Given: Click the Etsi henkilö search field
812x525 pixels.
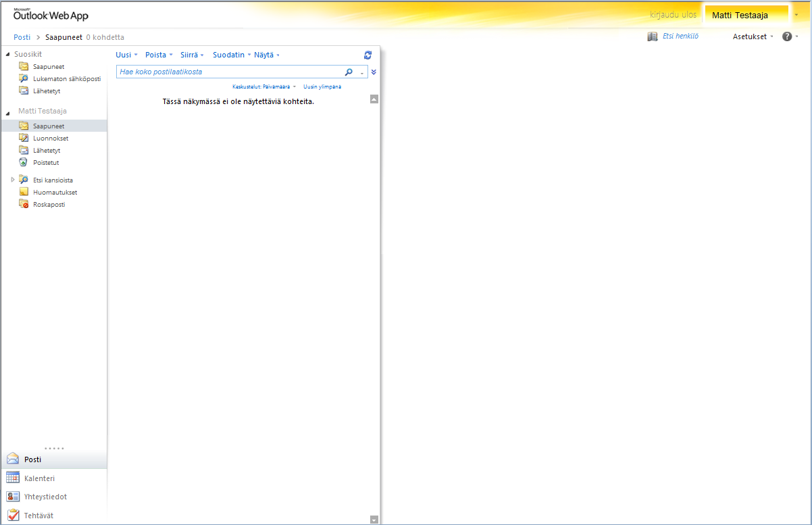Looking at the screenshot, I should 680,36.
